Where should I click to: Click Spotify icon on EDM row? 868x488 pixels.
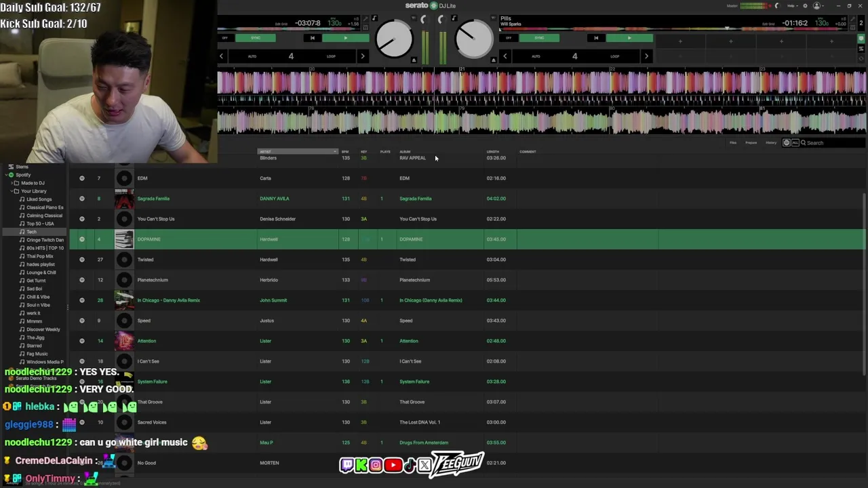82,178
